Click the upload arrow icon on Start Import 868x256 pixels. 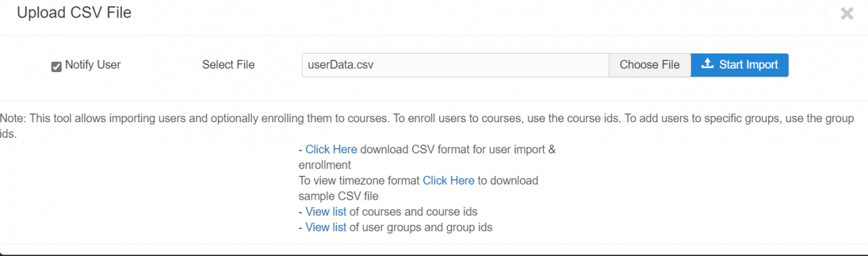[707, 64]
